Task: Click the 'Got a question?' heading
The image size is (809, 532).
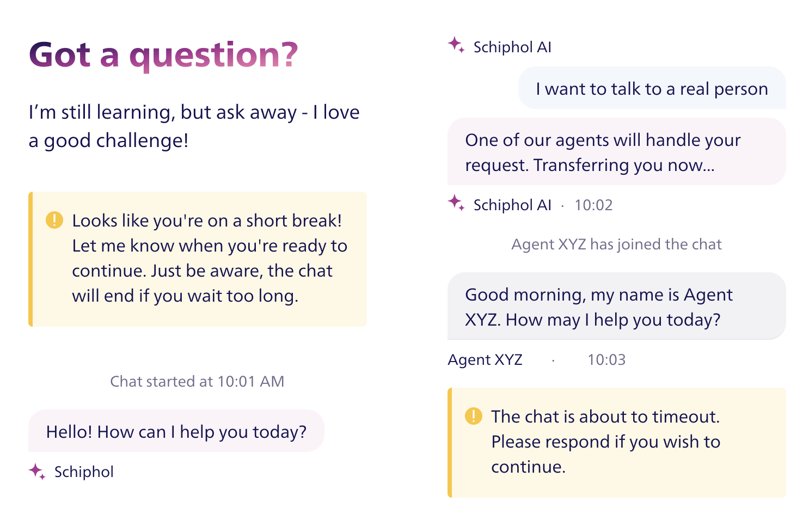Action: click(163, 55)
